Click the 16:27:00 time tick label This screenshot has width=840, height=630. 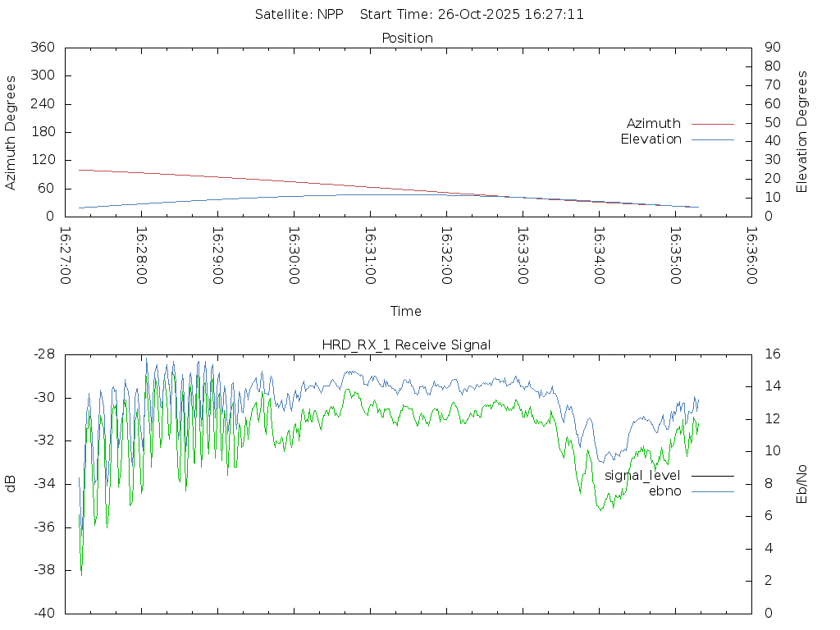click(x=66, y=255)
